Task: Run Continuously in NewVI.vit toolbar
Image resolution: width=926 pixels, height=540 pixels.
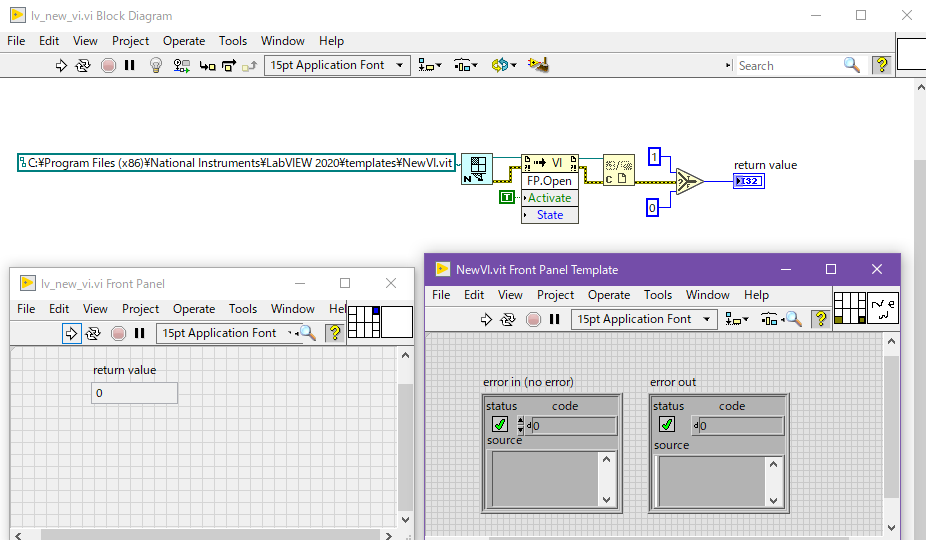Action: click(x=508, y=320)
